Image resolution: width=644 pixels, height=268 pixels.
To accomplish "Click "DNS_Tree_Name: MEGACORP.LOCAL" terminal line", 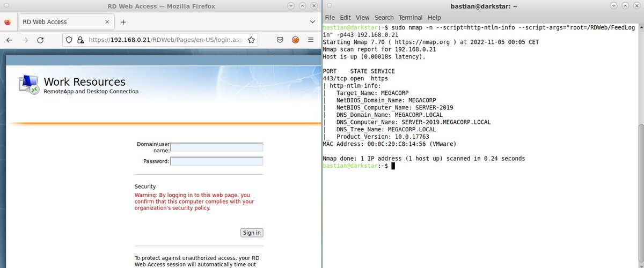I will tap(386, 129).
